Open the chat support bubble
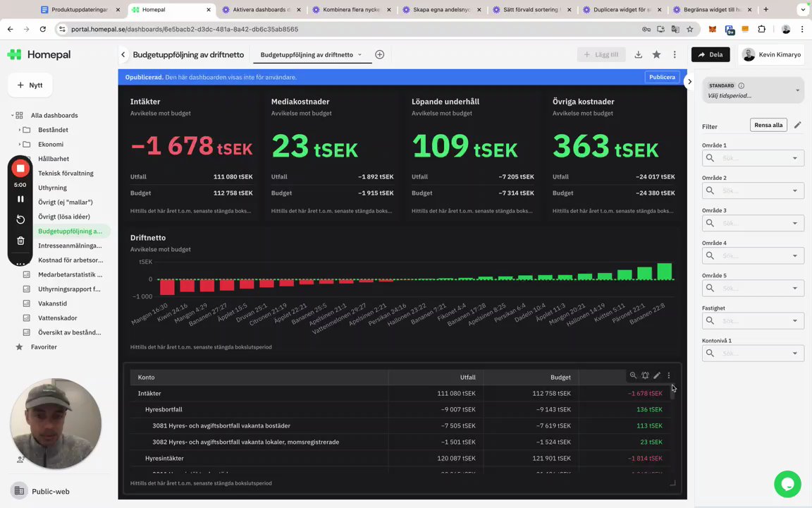The image size is (812, 508). [787, 483]
